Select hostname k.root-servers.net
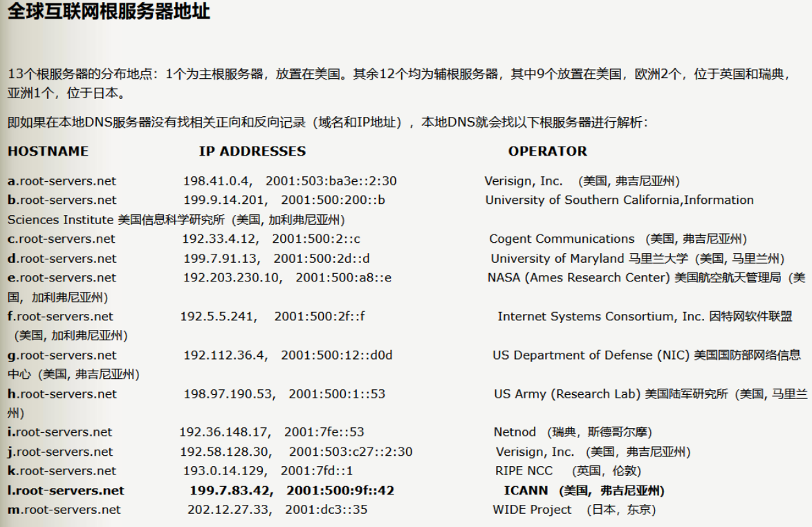The width and height of the screenshot is (812, 527). pyautogui.click(x=62, y=471)
